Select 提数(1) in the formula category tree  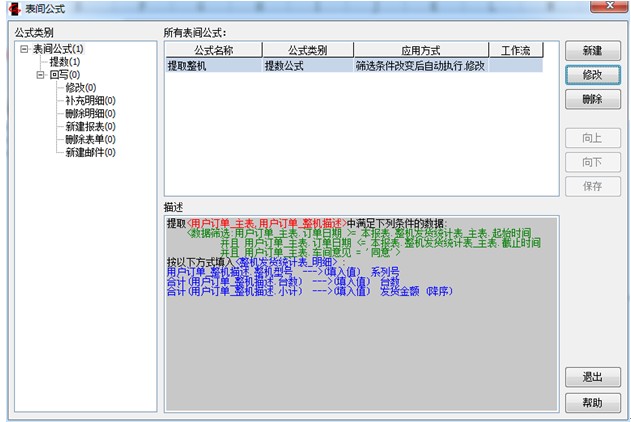[65, 61]
